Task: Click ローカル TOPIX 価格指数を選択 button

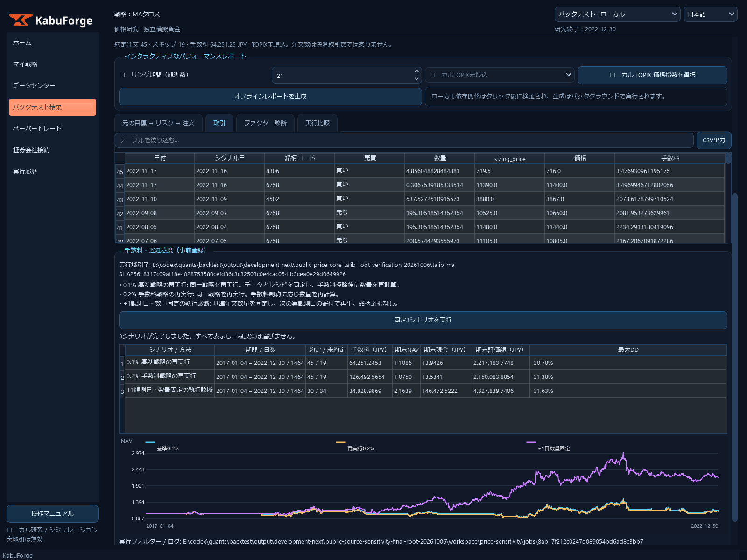Action: pyautogui.click(x=652, y=75)
